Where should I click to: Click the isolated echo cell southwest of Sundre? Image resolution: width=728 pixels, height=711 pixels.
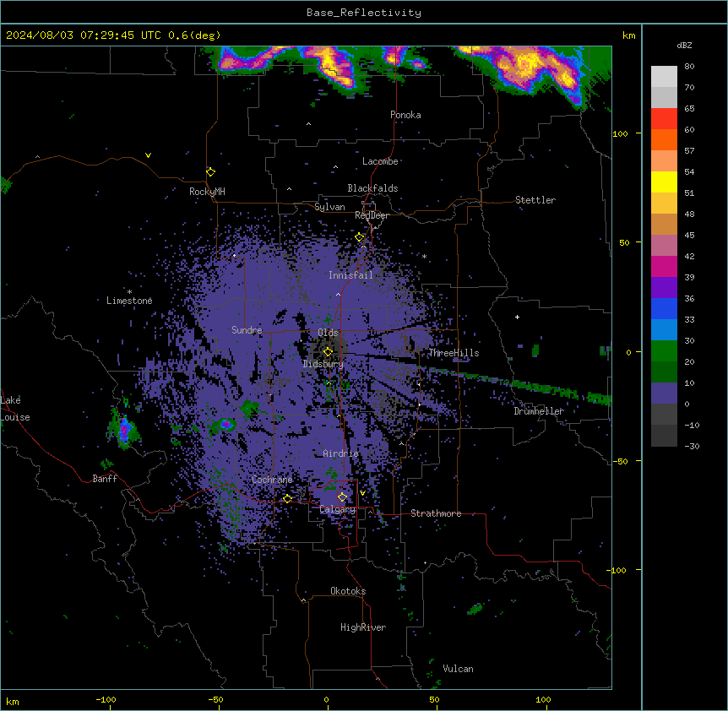point(225,424)
